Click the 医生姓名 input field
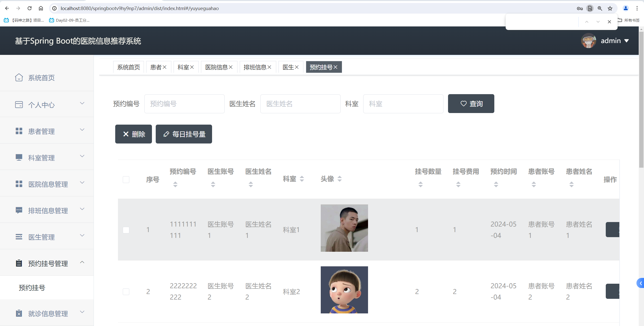This screenshot has width=644, height=326. (300, 104)
